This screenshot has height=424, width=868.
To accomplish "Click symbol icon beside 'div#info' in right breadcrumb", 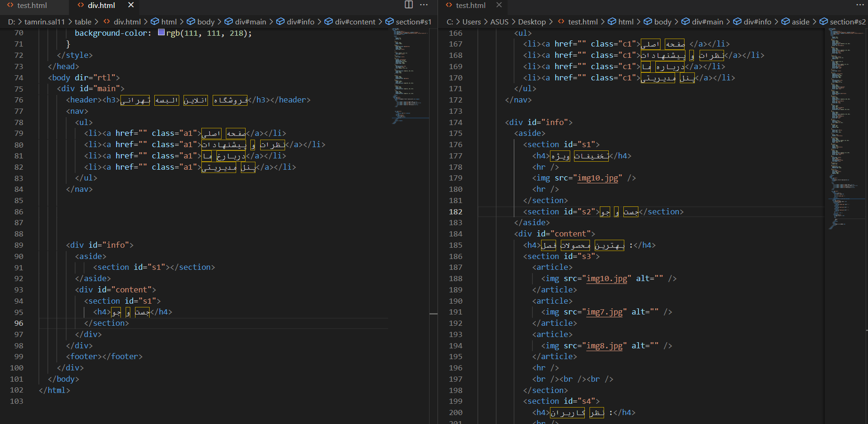I will (x=737, y=22).
